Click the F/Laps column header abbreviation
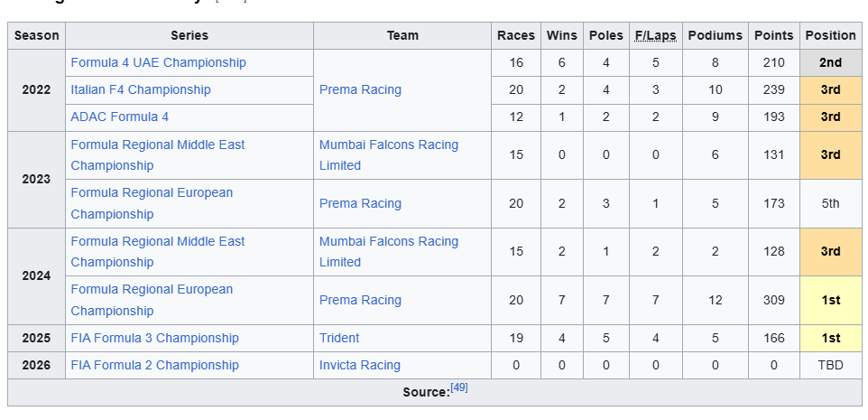Screen dimensions: 868x420 click(x=655, y=35)
